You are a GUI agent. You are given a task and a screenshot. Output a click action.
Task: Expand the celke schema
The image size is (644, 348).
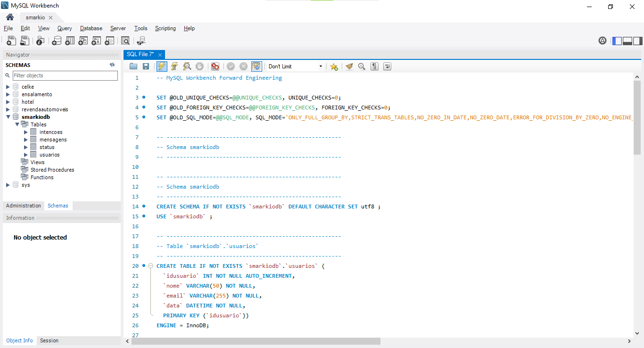coord(8,87)
